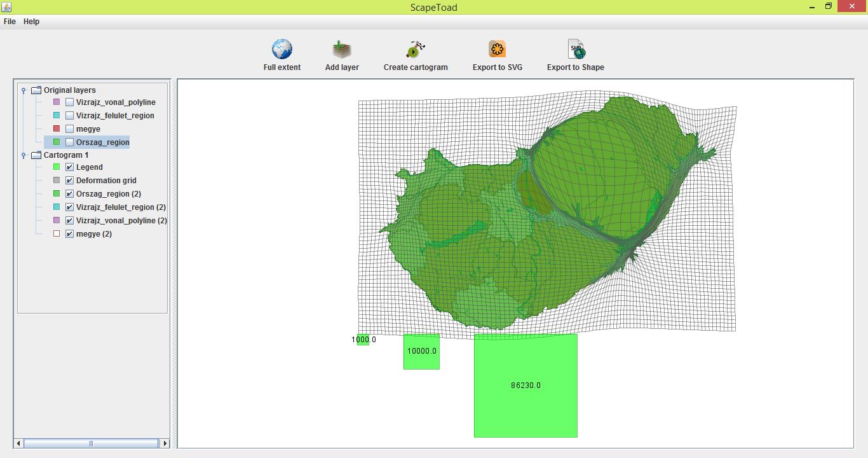Uncheck the megye (2) layer
Screen dimensions: 868x458
70,234
